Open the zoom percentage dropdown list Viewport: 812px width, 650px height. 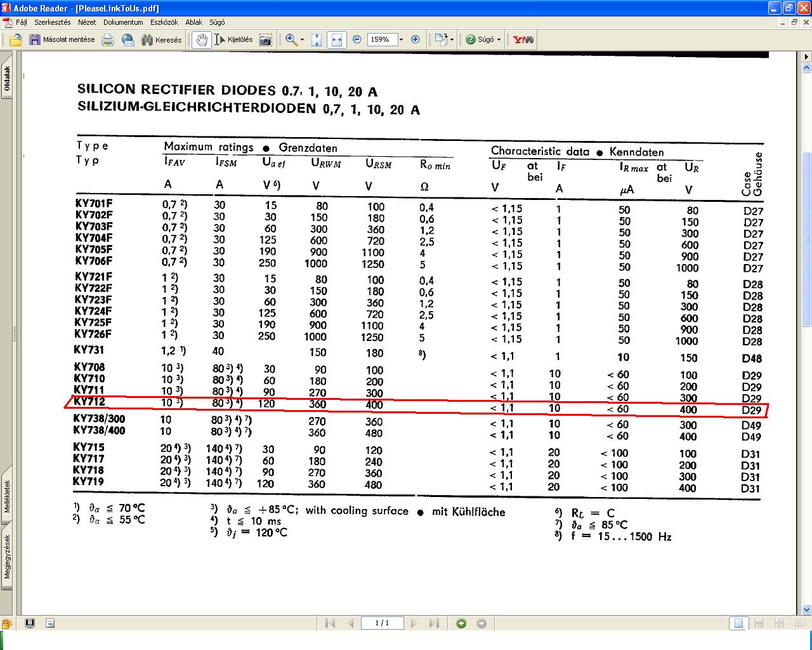[x=401, y=40]
